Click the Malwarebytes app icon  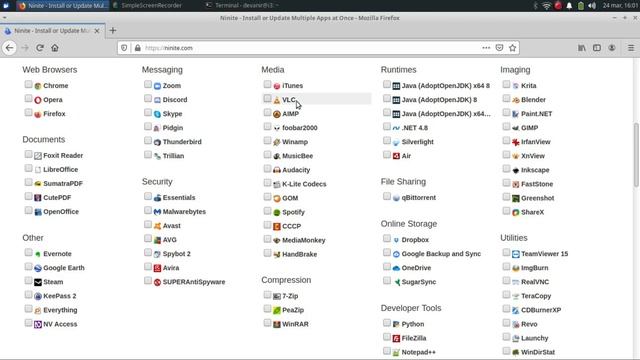pyautogui.click(x=157, y=212)
